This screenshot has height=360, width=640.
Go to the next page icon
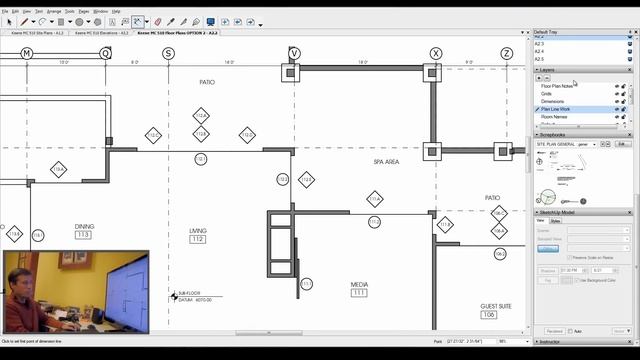250,22
